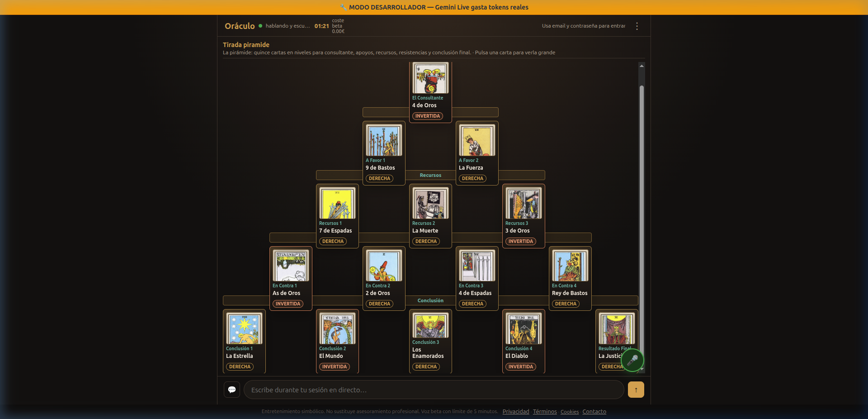Click the INVERTIDA badge on El Diablo

521,367
